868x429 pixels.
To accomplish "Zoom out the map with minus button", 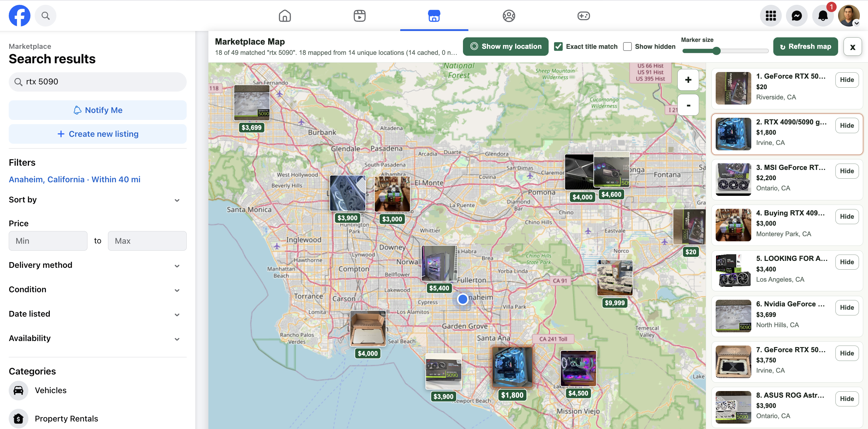I will [x=688, y=105].
